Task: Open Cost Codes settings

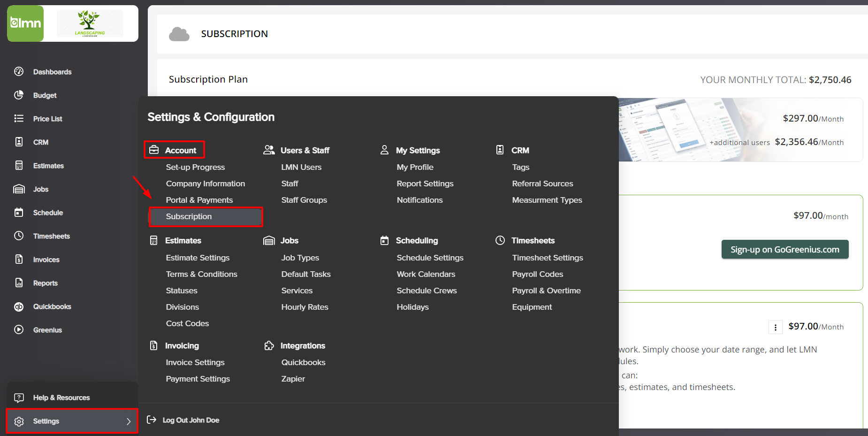Action: [x=187, y=323]
